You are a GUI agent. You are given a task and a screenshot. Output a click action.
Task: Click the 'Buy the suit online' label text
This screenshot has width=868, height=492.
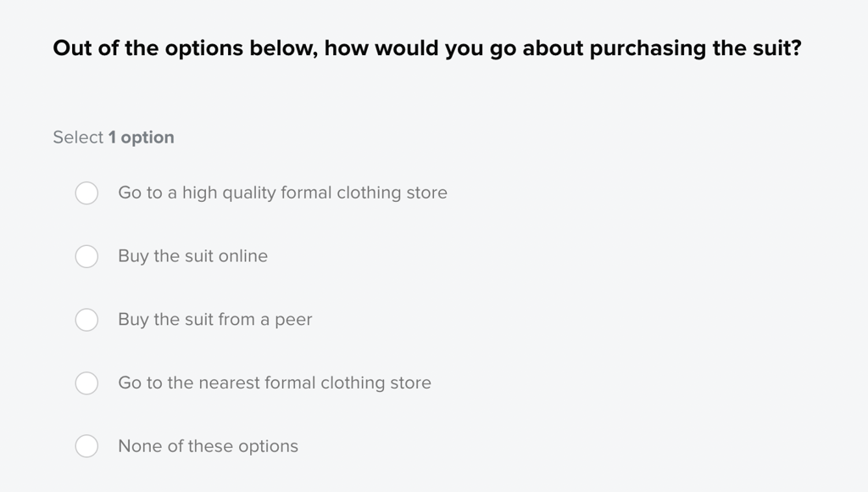tap(192, 256)
